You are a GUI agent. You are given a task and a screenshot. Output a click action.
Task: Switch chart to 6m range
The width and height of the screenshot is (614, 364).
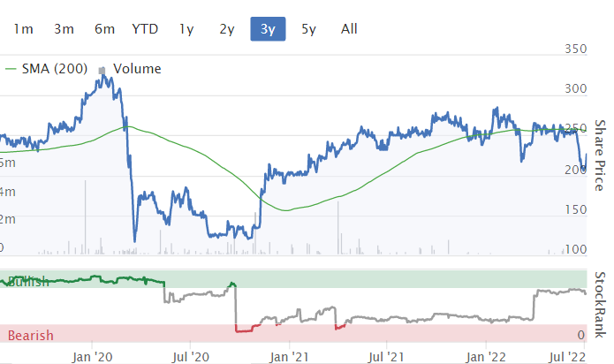[x=104, y=29]
